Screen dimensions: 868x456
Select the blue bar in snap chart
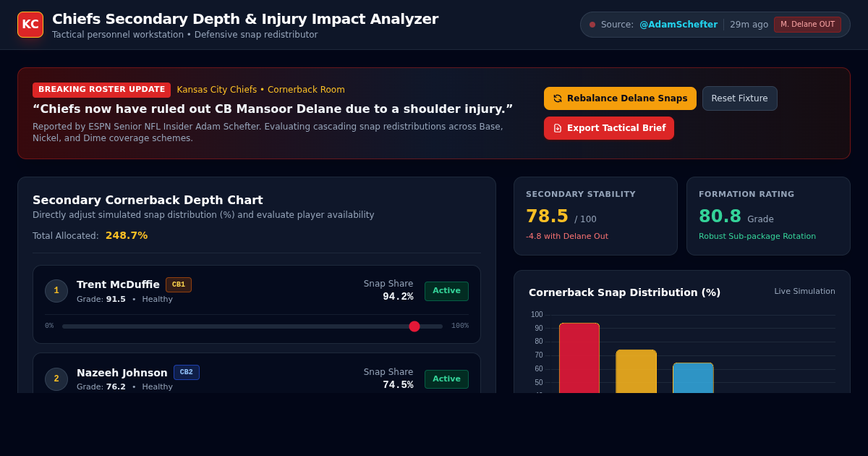pos(693,378)
